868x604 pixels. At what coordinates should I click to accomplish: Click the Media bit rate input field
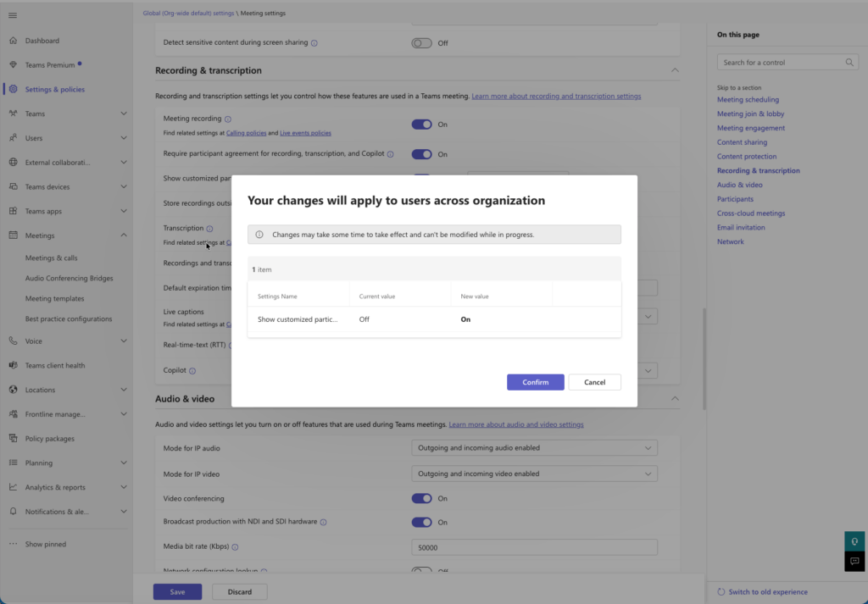pos(534,547)
